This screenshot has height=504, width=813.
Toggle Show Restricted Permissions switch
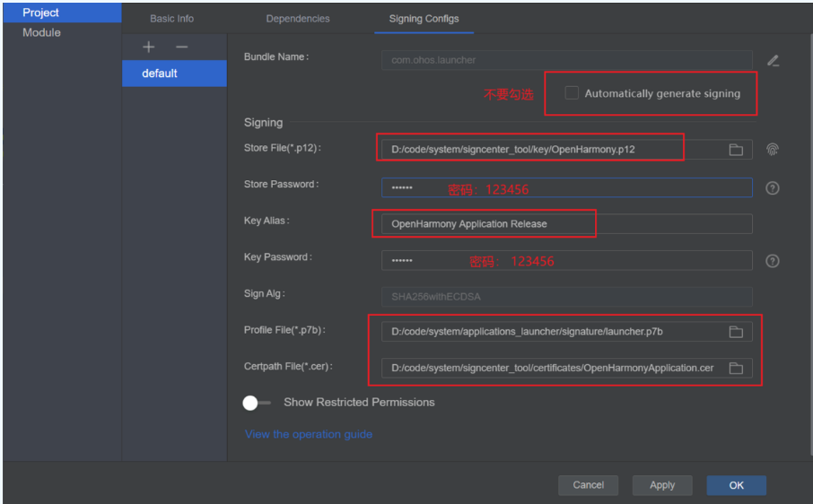click(257, 403)
